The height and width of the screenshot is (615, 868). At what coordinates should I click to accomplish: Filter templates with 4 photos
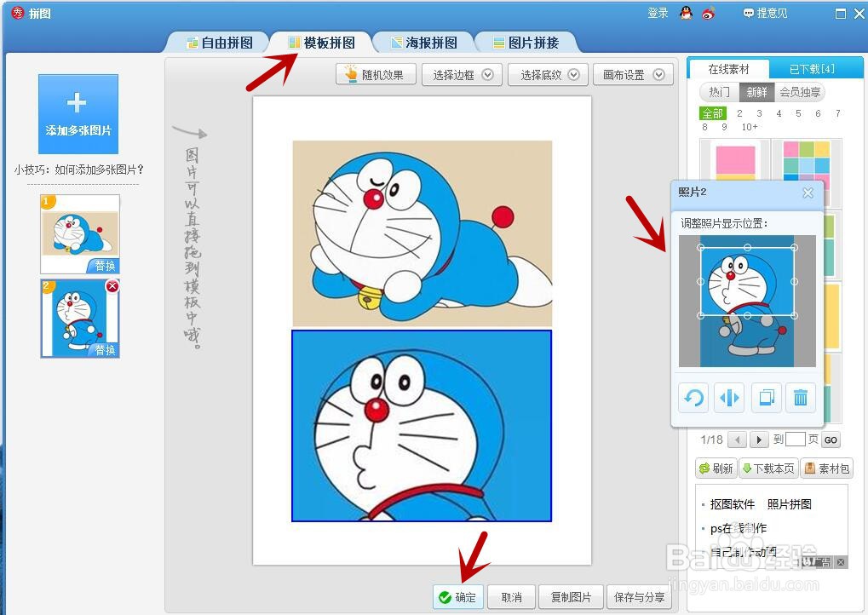click(779, 113)
